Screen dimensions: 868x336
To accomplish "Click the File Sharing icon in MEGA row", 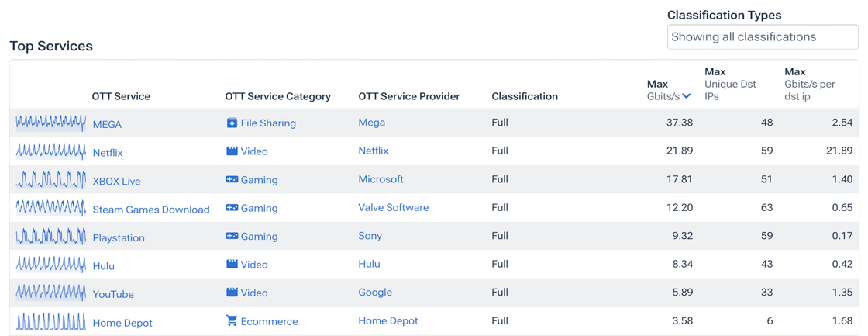I will [x=232, y=123].
